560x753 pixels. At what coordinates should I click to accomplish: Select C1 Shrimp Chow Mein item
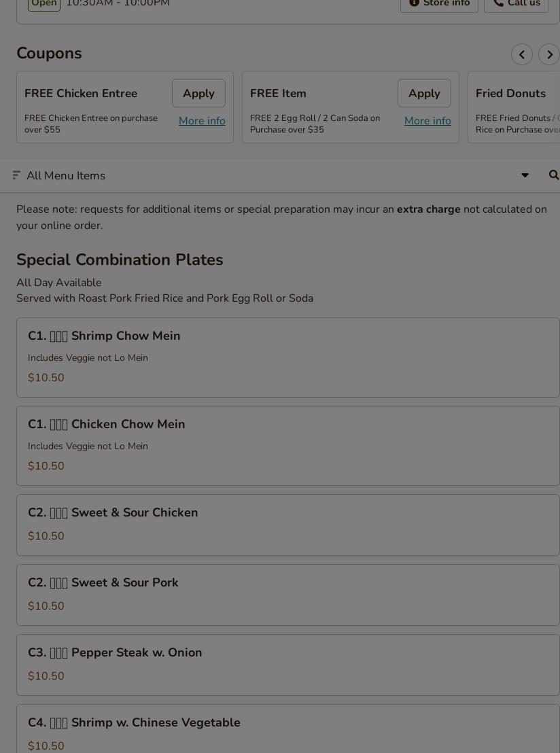pyautogui.click(x=287, y=357)
